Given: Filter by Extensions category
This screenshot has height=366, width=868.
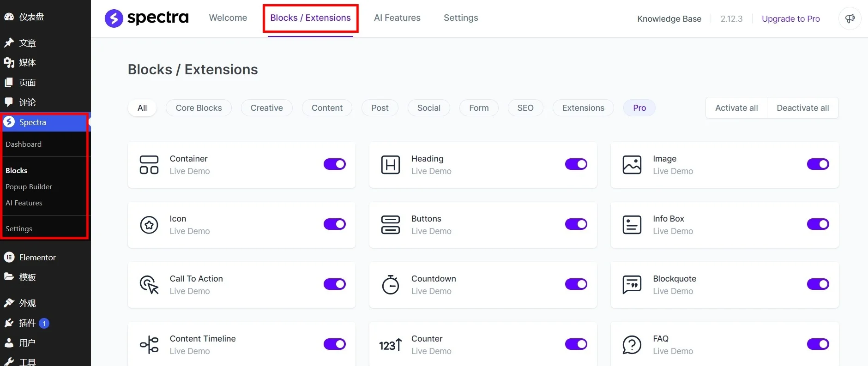Looking at the screenshot, I should 583,108.
